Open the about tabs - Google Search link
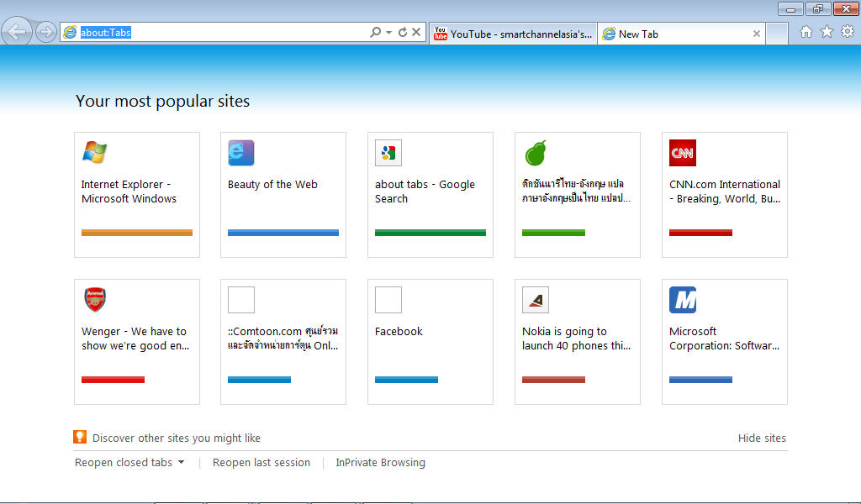 point(425,192)
